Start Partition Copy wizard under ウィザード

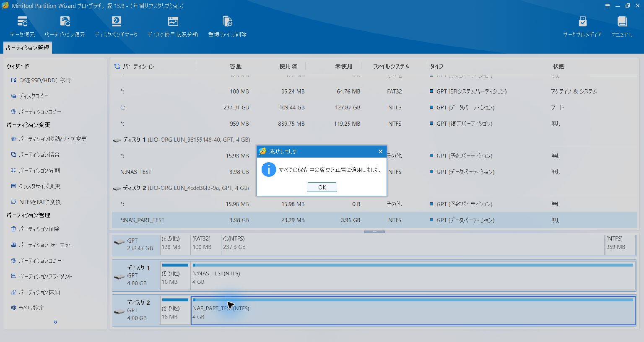point(36,112)
